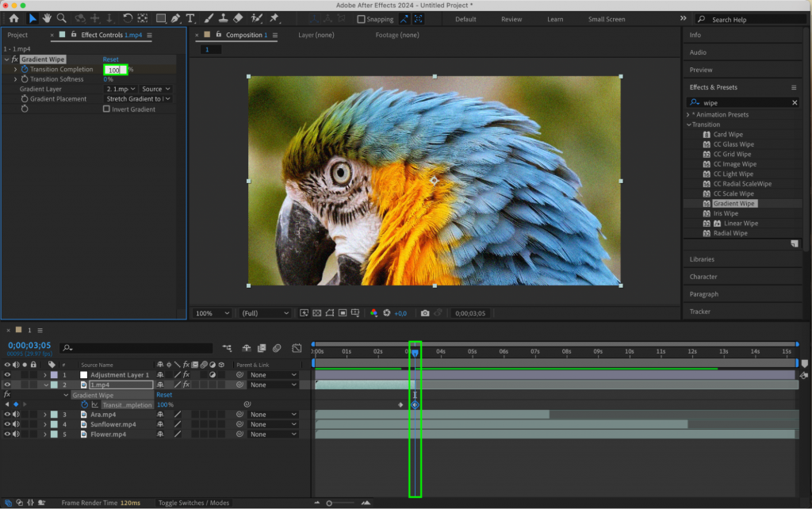Select the Type tool
Image resolution: width=812 pixels, height=509 pixels.
[x=190, y=18]
